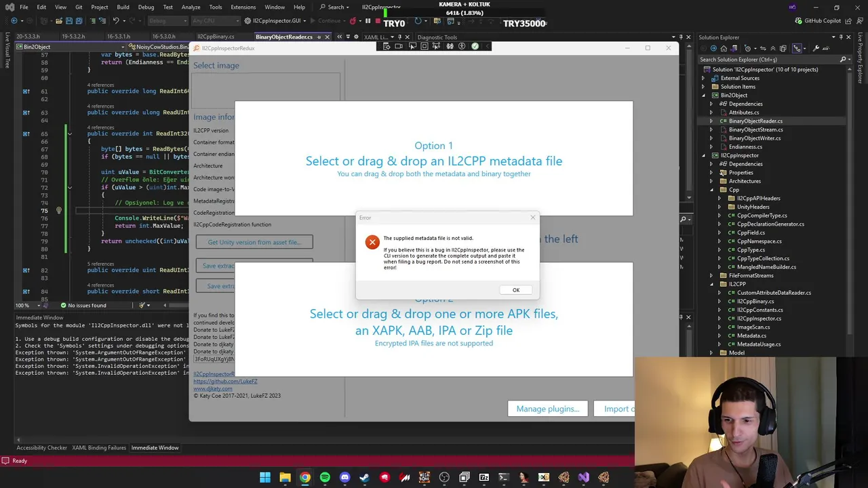Select CppTypeCollection.cs in Solution Explorer
Screen dimensions: 868x488
(x=763, y=258)
